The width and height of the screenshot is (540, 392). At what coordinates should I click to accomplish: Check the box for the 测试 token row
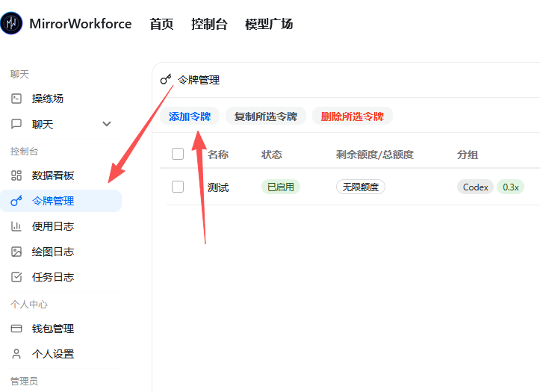[x=178, y=187]
